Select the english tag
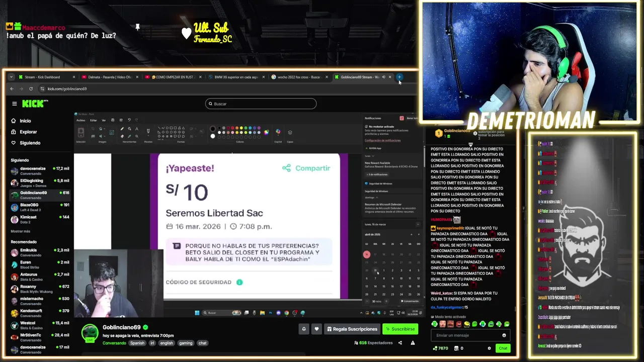This screenshot has width=644, height=362. point(167,343)
